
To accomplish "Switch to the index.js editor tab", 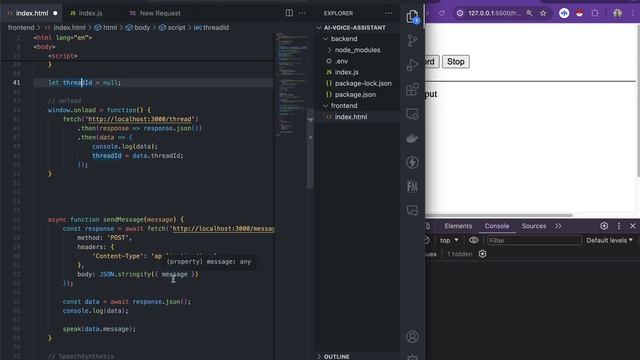I will [90, 13].
